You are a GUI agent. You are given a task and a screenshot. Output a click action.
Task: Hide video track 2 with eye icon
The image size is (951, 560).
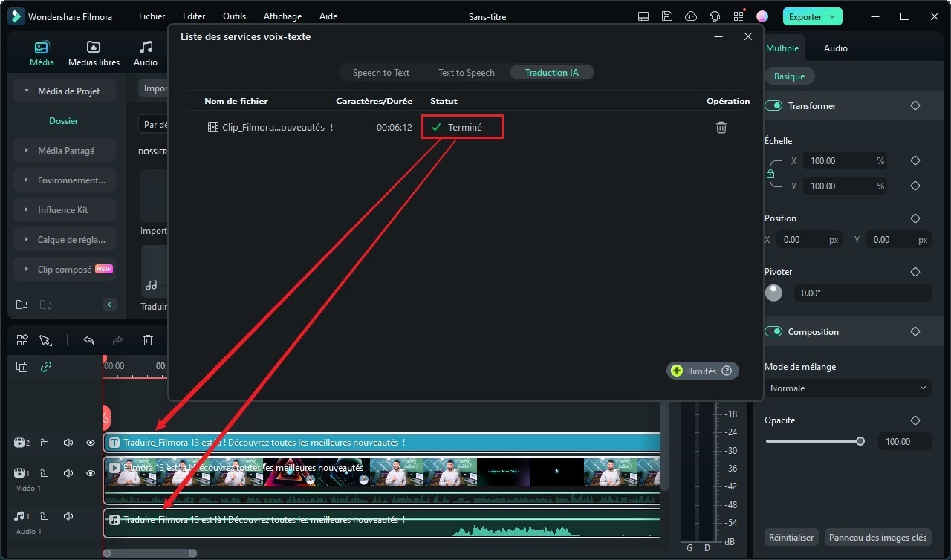(91, 443)
